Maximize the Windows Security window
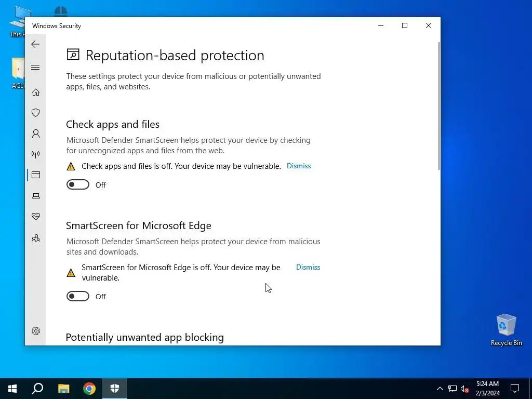 tap(404, 26)
